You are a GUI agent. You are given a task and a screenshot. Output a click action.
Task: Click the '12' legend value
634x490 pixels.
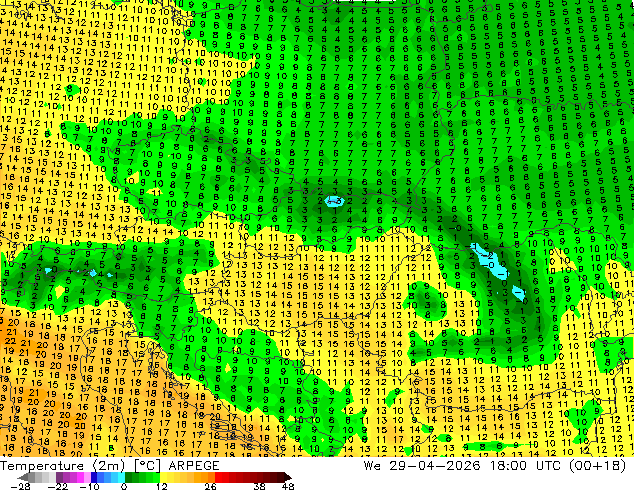coord(162,486)
